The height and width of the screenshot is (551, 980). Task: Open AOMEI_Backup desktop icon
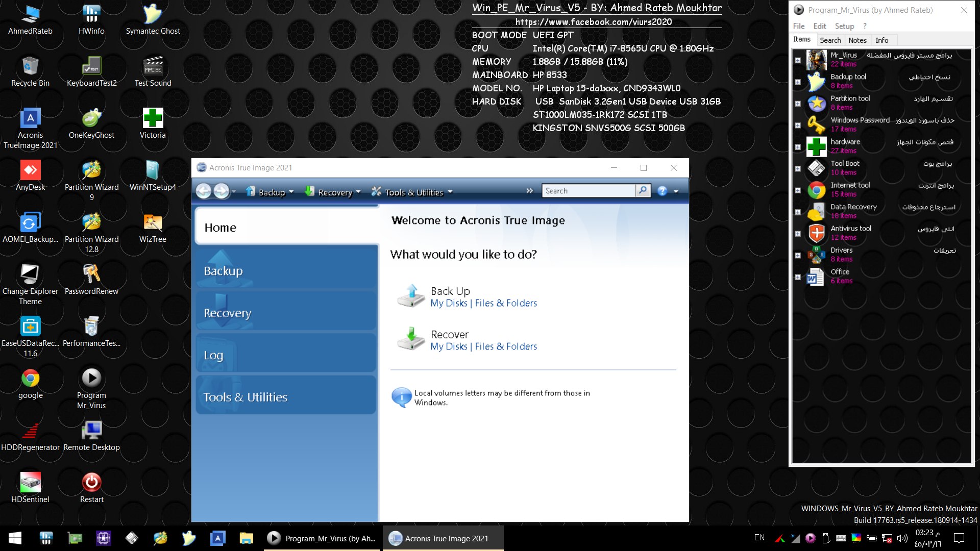(x=30, y=228)
